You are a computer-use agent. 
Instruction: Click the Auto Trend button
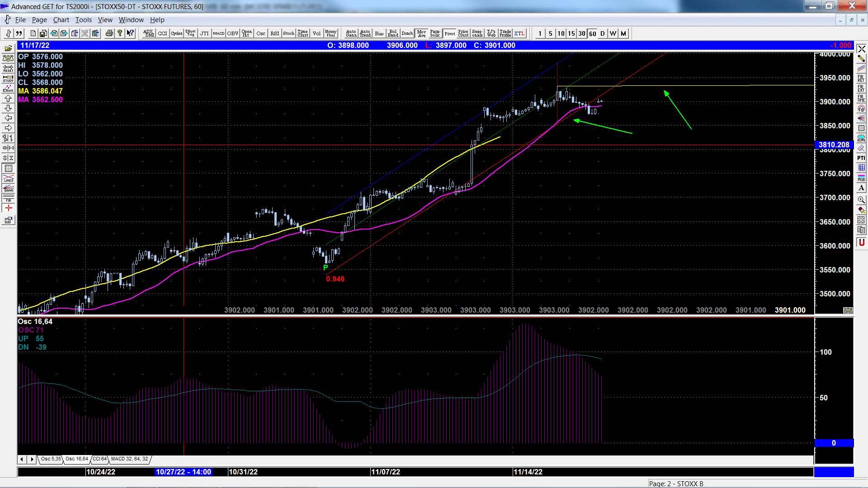(365, 33)
